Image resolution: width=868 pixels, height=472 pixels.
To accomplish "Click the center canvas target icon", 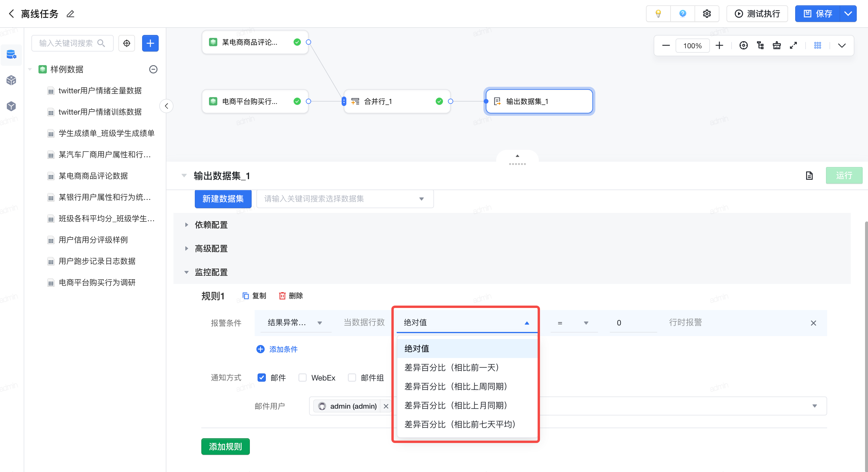I will (x=743, y=46).
